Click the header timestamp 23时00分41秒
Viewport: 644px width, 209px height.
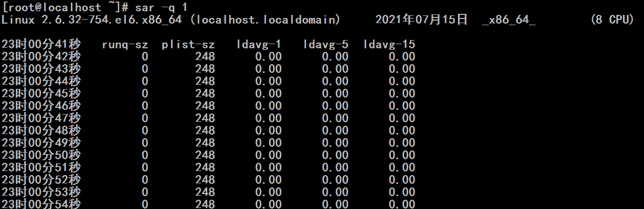(41, 44)
